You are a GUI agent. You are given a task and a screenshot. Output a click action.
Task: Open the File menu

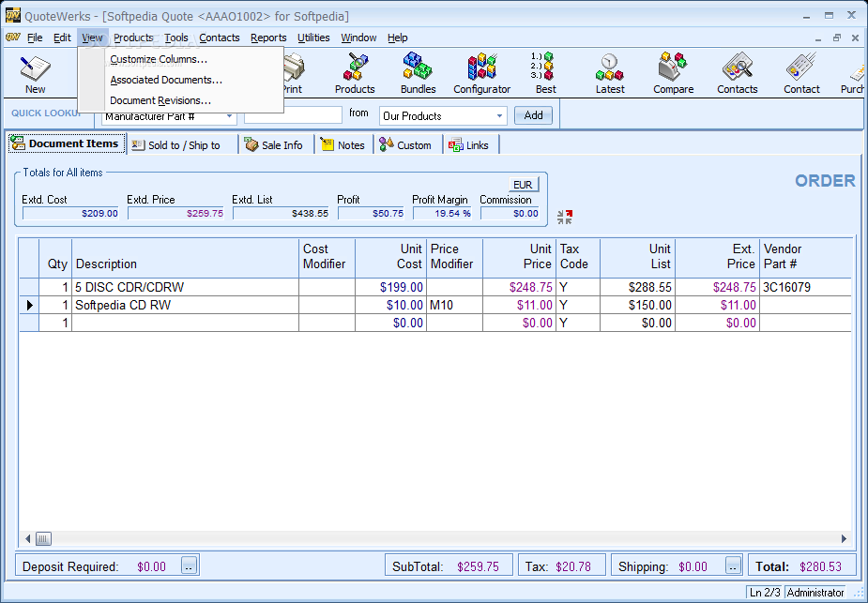[35, 38]
